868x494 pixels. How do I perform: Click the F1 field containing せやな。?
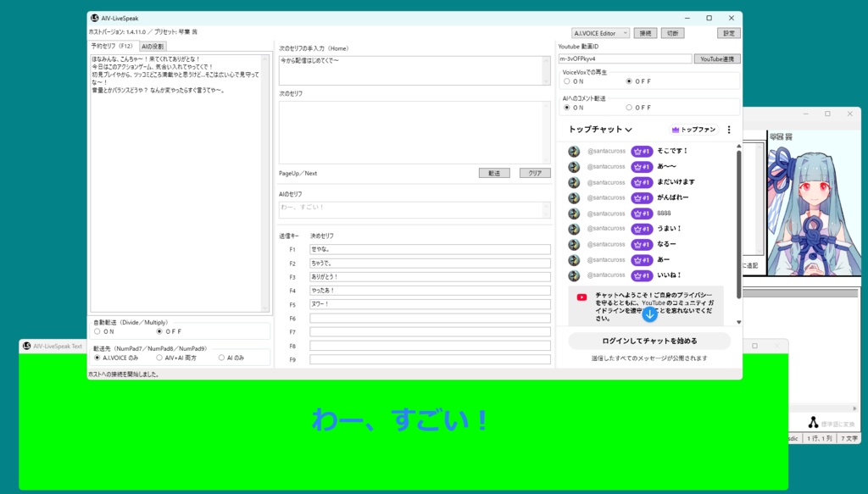(x=430, y=249)
